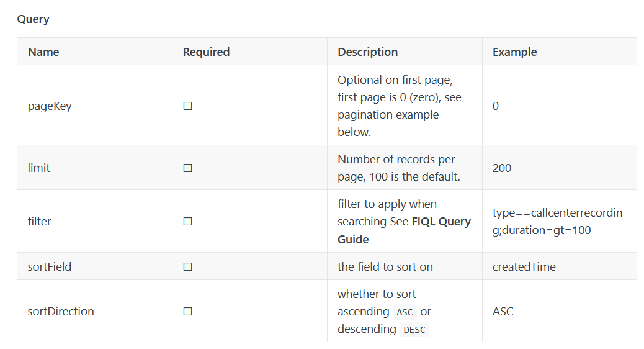The height and width of the screenshot is (349, 644).
Task: Click the Query section heading
Action: [33, 19]
